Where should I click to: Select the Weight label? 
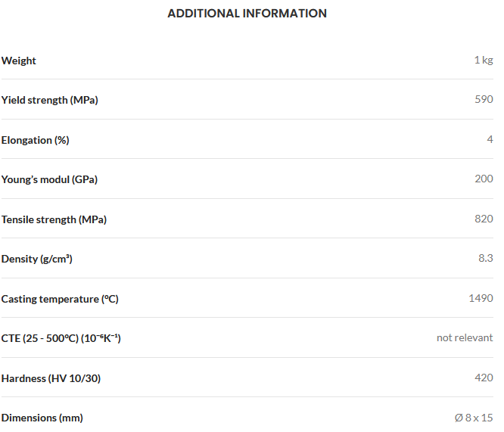[x=19, y=61]
